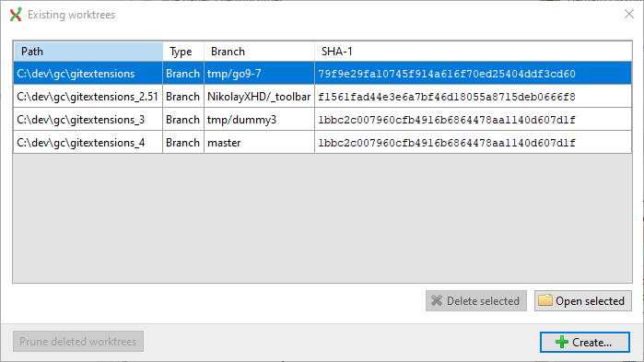Click the Type cell in the gitextensions_4 row
This screenshot has height=362, width=644.
pos(183,143)
